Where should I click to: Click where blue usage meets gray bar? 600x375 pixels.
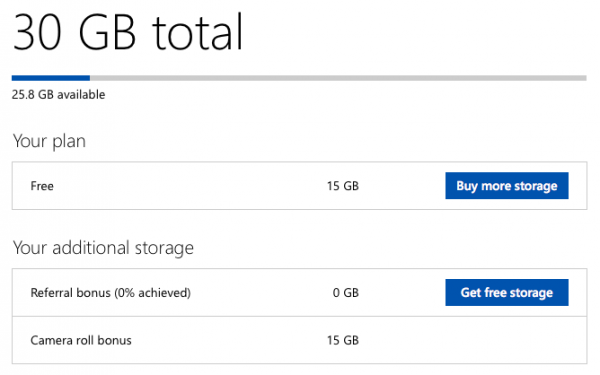90,78
